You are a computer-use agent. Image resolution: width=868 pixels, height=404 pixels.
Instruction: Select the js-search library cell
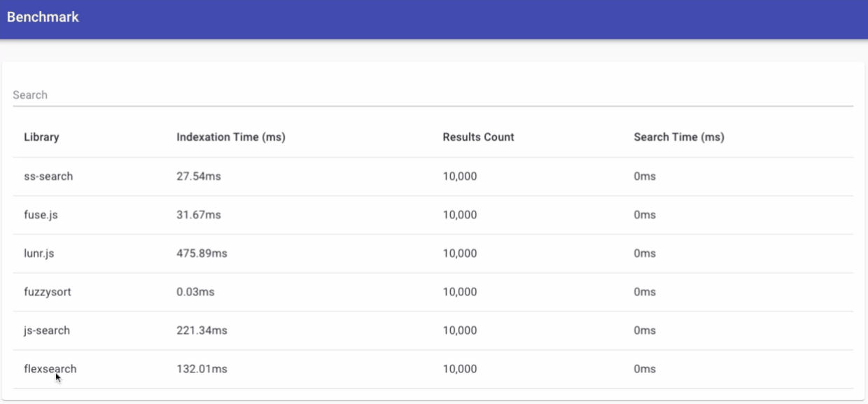coord(47,330)
